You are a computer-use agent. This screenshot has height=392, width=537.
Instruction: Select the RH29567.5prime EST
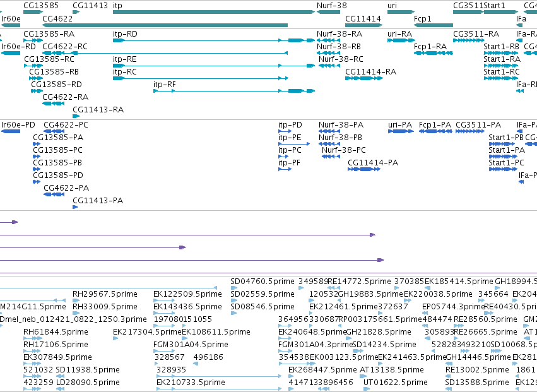76,300
